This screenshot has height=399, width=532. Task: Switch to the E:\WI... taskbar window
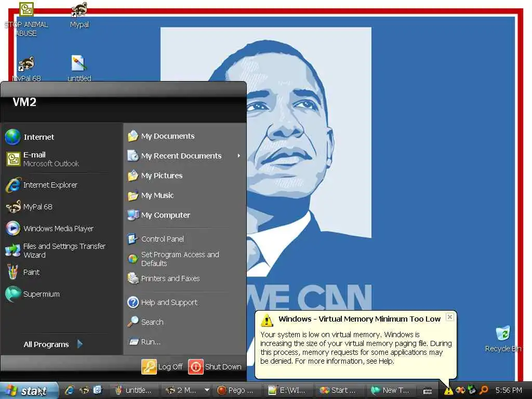(x=288, y=391)
